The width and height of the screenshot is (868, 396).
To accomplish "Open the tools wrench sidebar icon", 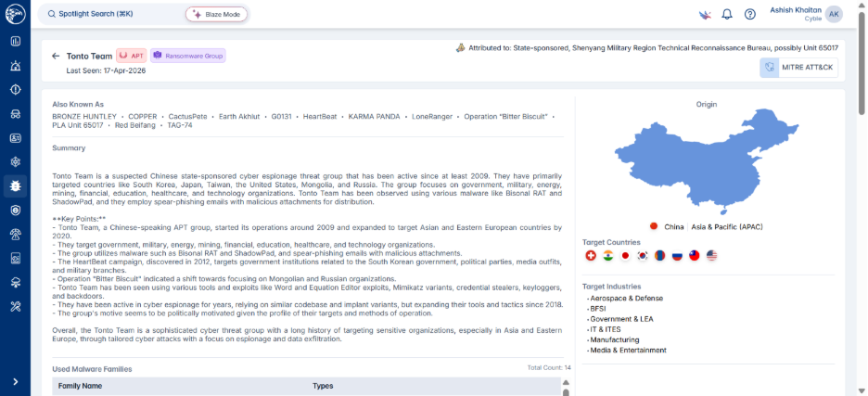I will click(16, 306).
